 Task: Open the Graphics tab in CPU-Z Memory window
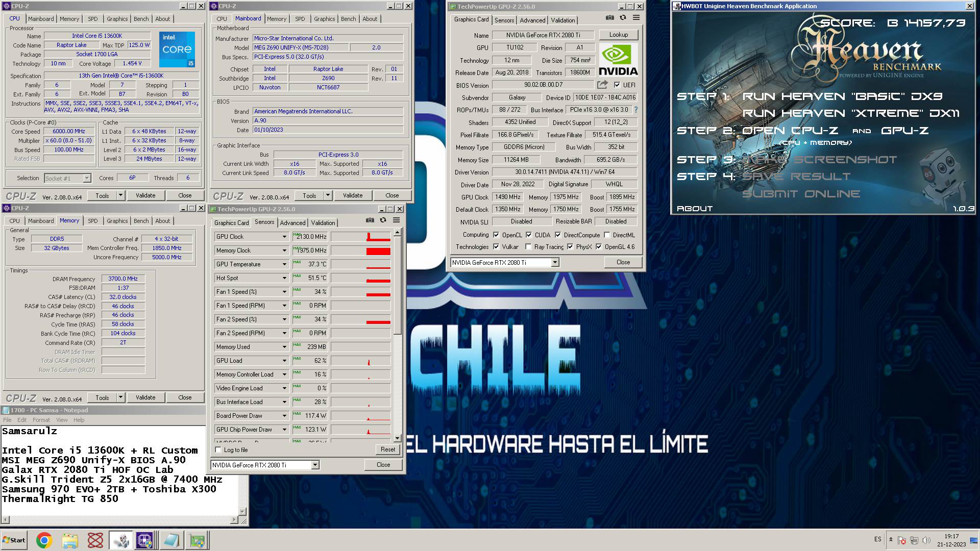click(117, 221)
